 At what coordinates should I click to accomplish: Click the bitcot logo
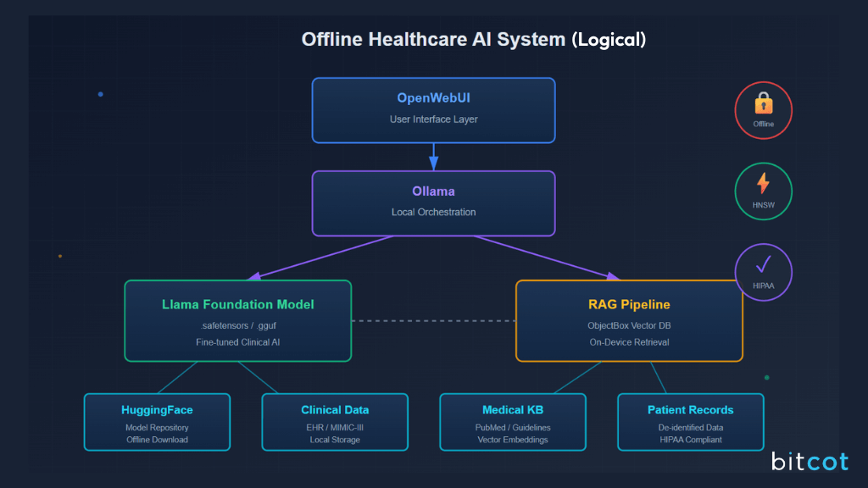[x=809, y=462]
